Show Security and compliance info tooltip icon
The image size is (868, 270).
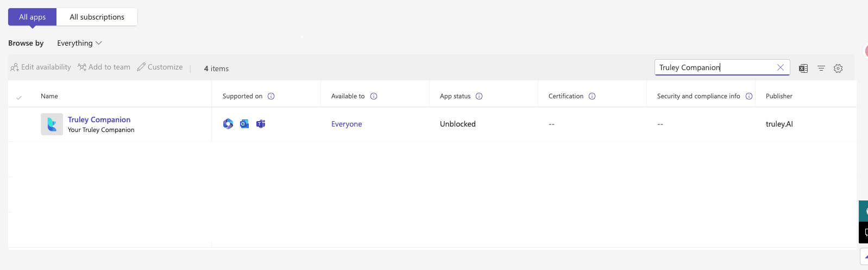(749, 96)
